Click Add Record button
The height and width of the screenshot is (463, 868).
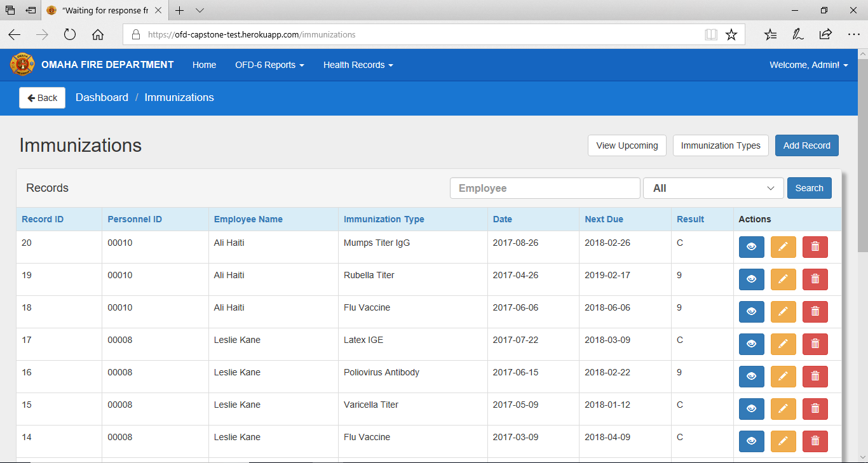(807, 145)
